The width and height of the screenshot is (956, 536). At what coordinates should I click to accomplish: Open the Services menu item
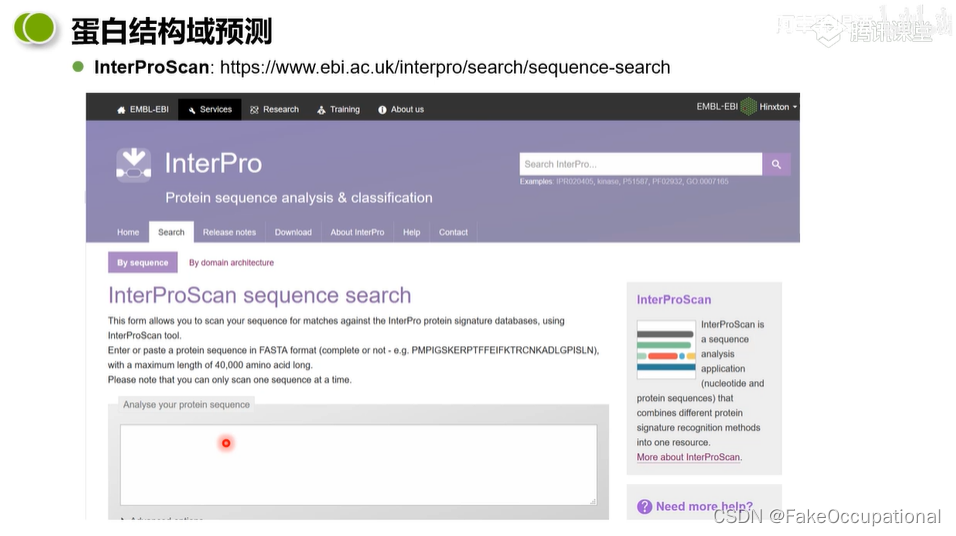click(x=210, y=109)
